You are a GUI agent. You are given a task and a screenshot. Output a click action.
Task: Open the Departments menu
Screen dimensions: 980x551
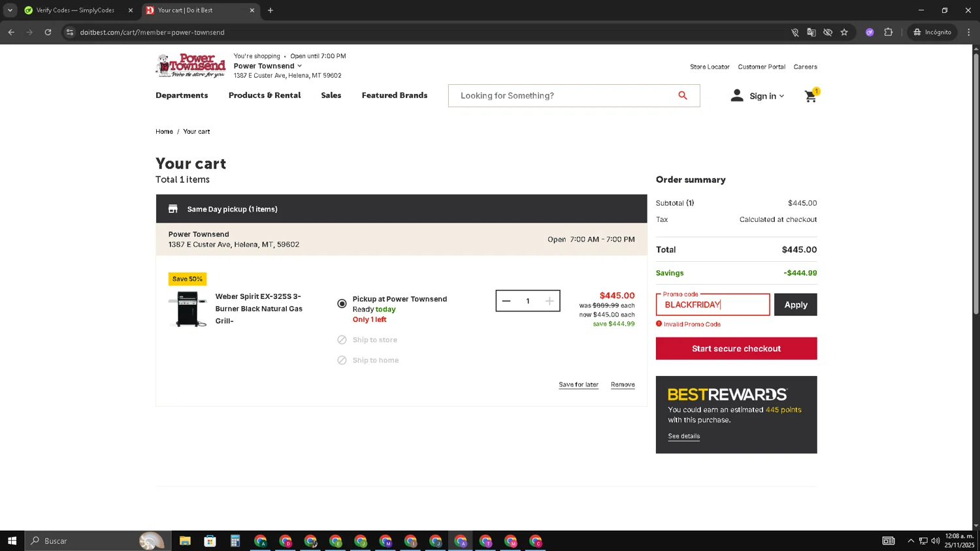182,95
